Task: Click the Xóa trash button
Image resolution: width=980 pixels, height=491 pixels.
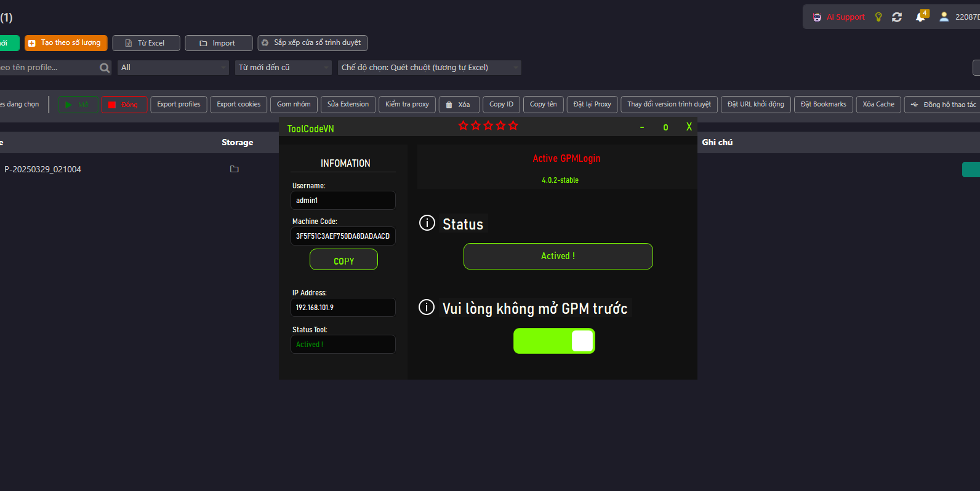Action: 459,105
